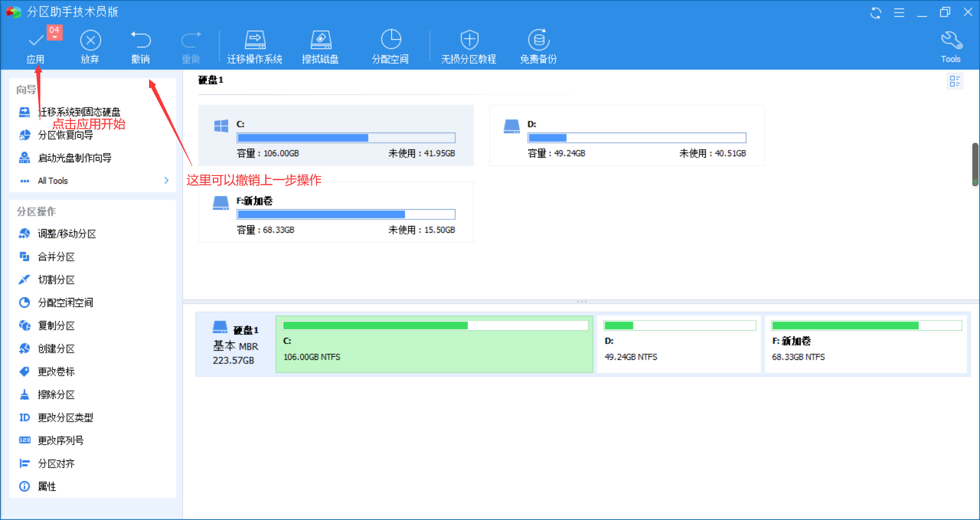Click 223.57GB disk size text
Image resolution: width=980 pixels, height=520 pixels.
point(233,360)
